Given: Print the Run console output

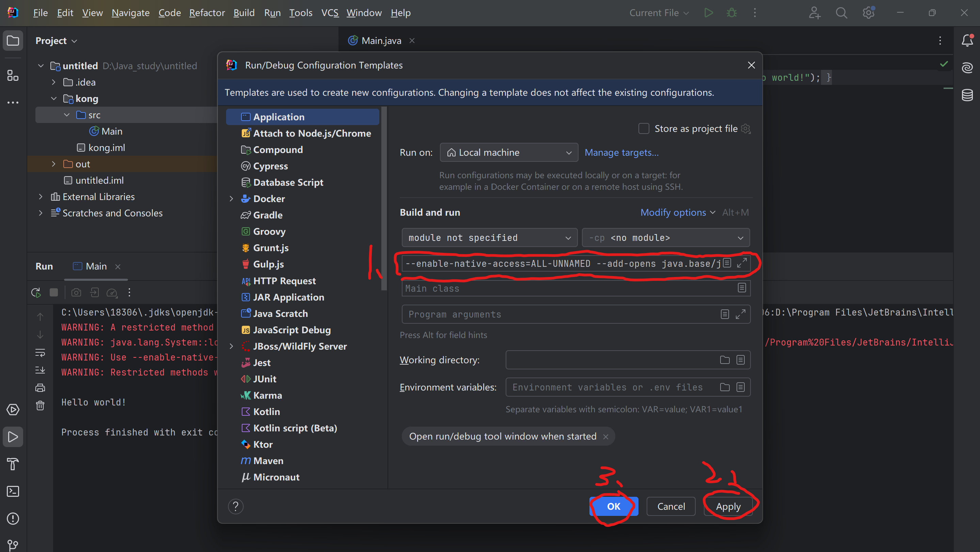Looking at the screenshot, I should click(x=40, y=388).
